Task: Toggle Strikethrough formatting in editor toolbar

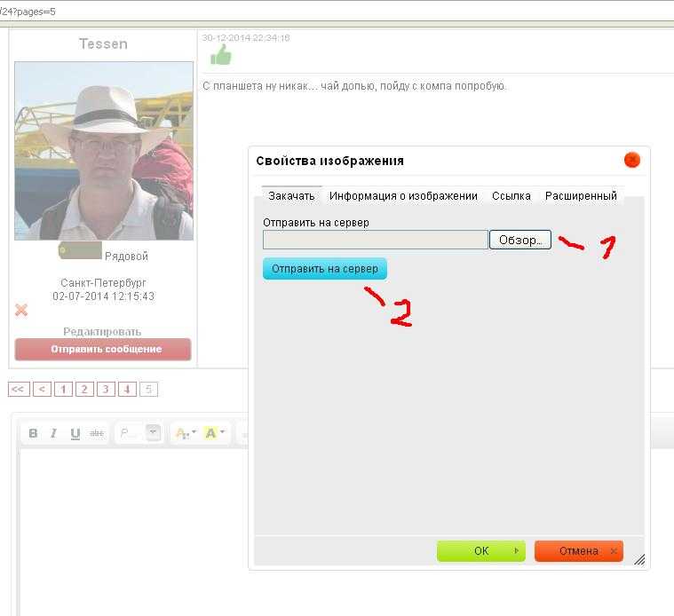Action: (x=97, y=433)
